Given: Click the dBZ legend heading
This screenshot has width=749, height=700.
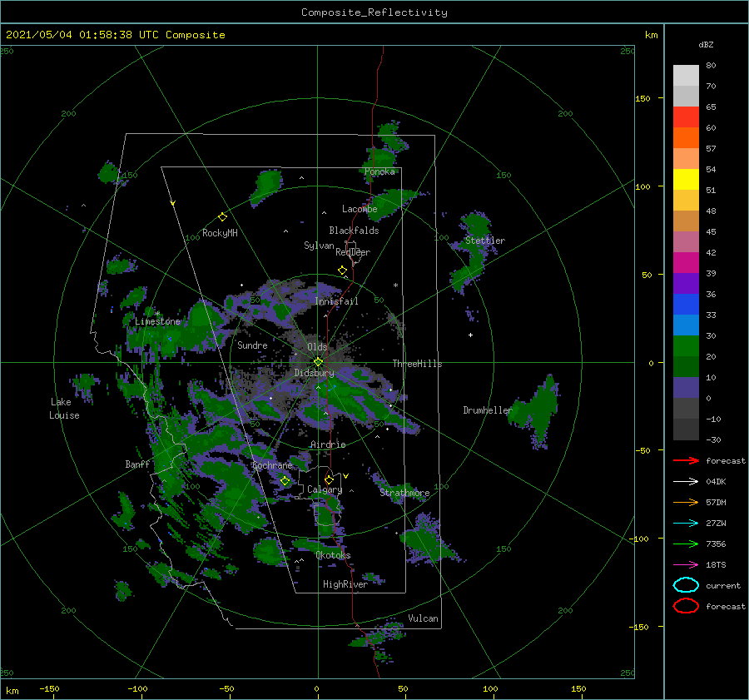Looking at the screenshot, I should (x=706, y=44).
